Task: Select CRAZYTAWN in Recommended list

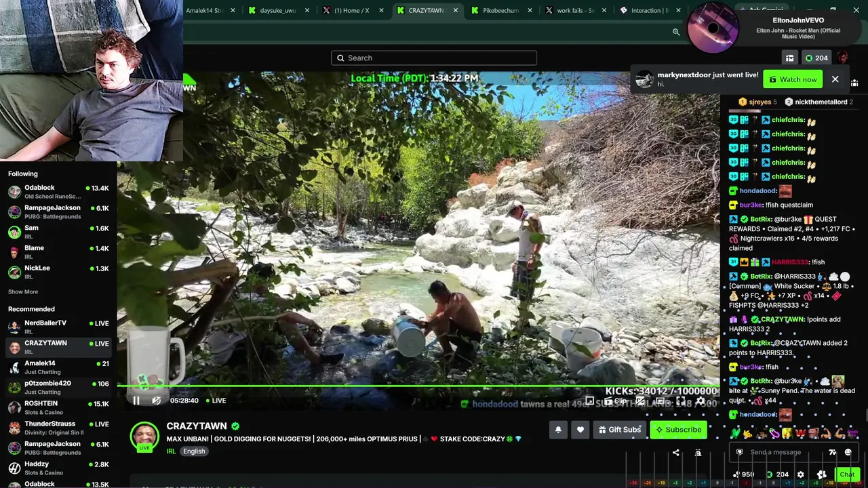Action: tap(58, 347)
